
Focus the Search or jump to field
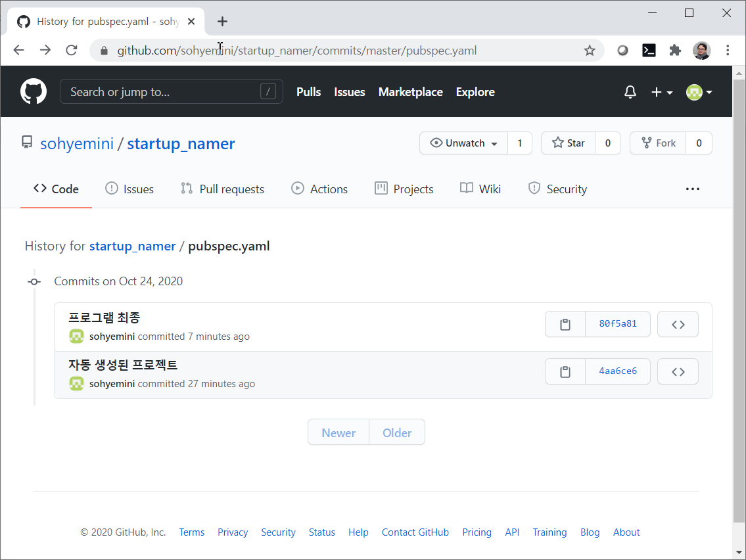172,91
